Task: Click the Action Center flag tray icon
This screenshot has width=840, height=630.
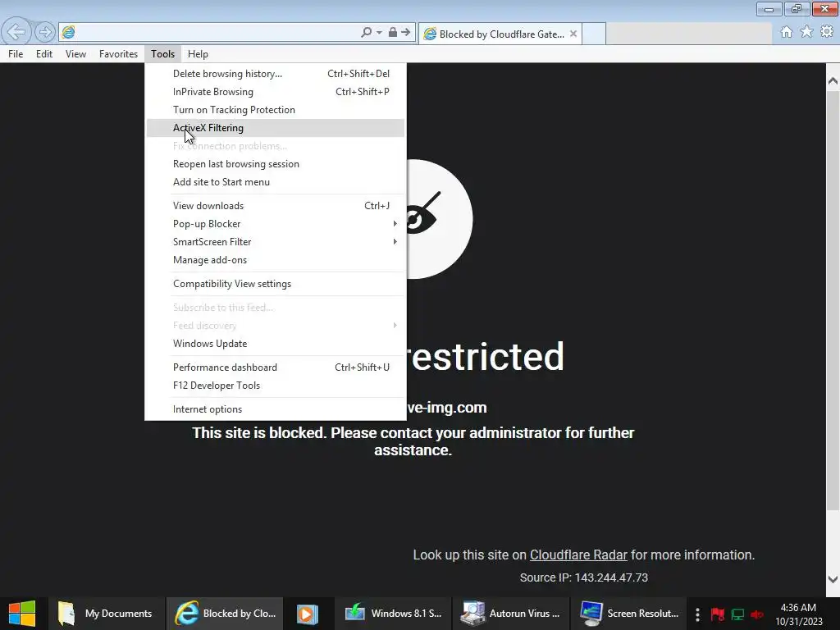Action: tap(717, 614)
